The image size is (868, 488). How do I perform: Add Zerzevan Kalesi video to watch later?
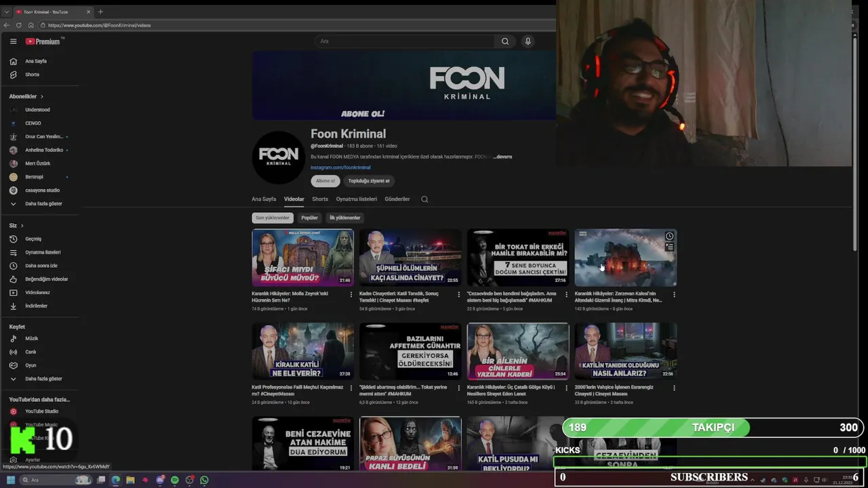tap(669, 236)
